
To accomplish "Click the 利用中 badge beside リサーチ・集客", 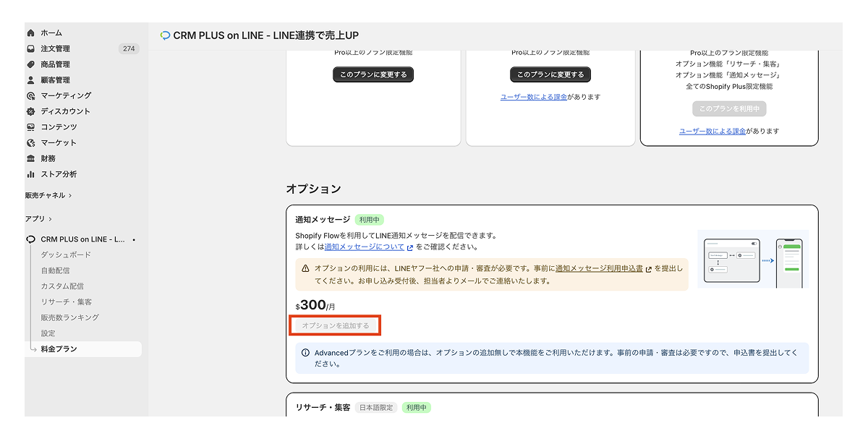I will 417,408.
